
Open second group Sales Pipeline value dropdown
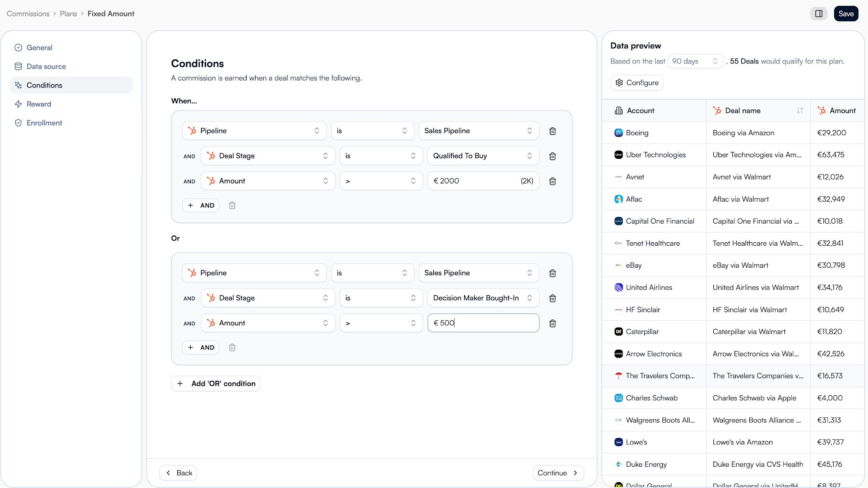(x=479, y=273)
